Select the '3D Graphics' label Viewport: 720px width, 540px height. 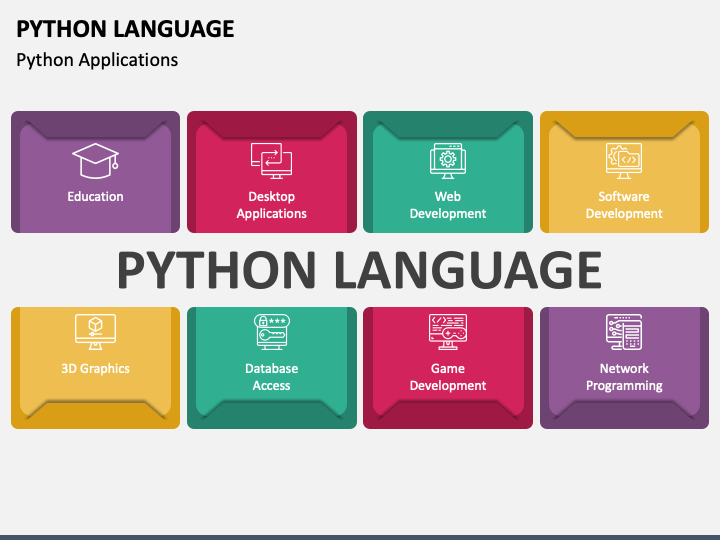(96, 369)
